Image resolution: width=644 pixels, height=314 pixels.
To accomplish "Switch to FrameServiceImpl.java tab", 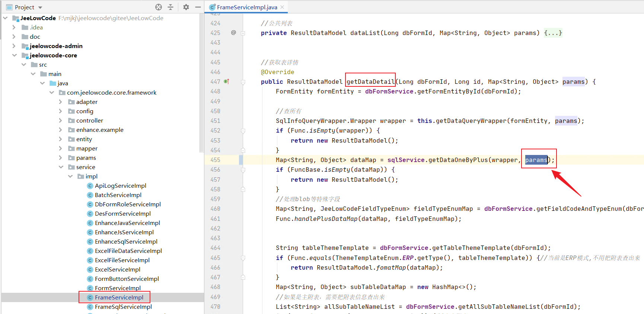I will coord(246,7).
